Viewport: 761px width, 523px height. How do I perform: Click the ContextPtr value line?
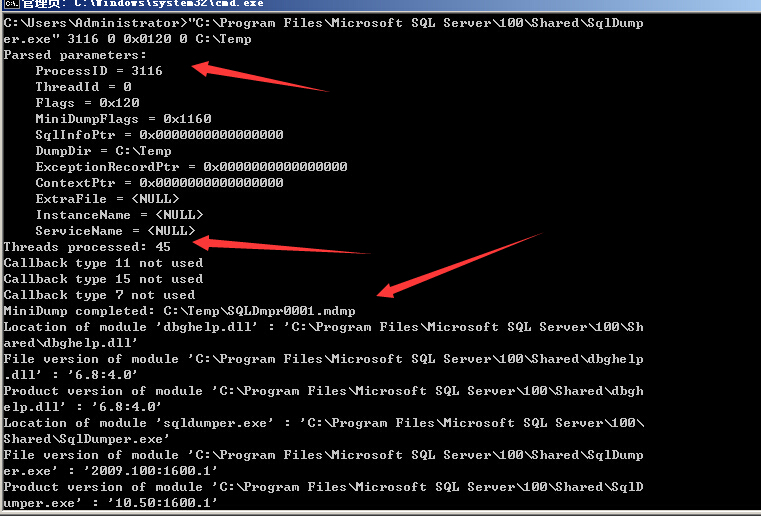point(159,183)
